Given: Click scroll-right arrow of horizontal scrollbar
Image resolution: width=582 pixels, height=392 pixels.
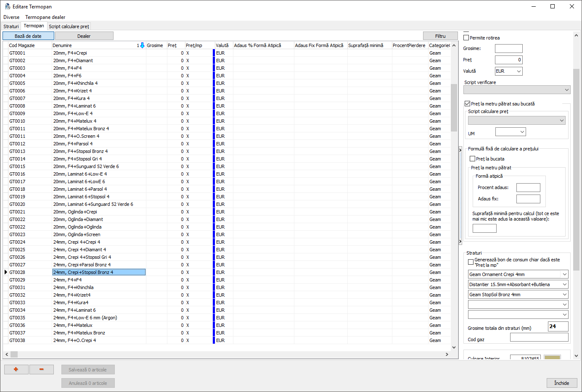Looking at the screenshot, I should (447, 355).
